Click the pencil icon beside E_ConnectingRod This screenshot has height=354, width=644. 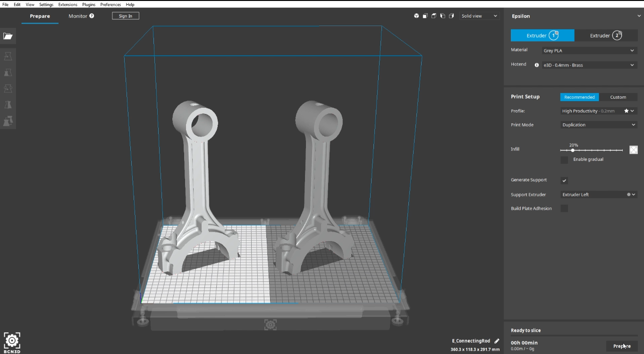[x=497, y=341]
